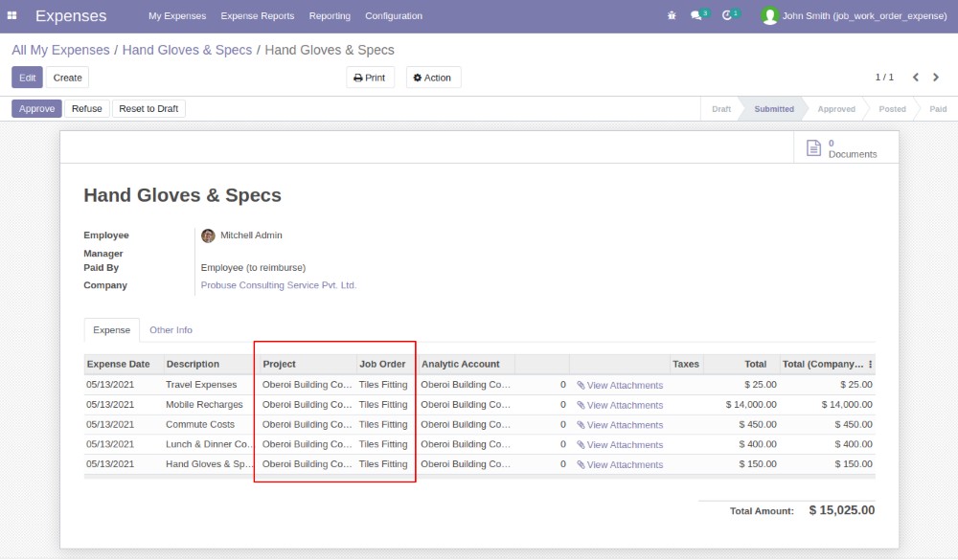Open the apps grid menu icon
Screen dimensions: 958x560
click(x=12, y=16)
